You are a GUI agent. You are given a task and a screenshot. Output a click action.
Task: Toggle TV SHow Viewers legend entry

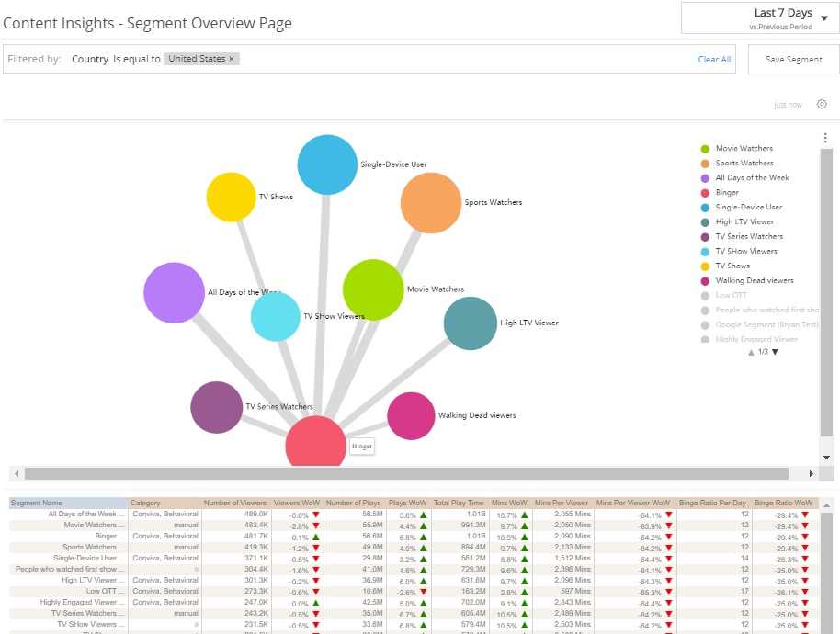tap(739, 251)
